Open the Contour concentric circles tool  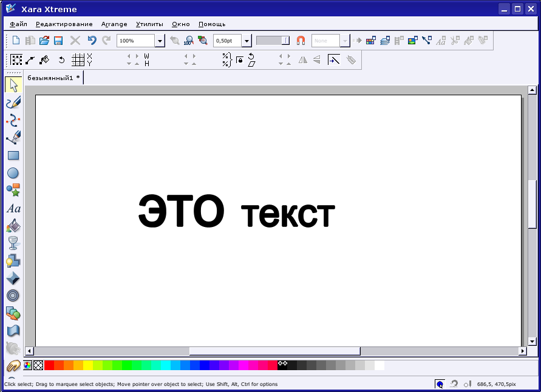point(13,296)
